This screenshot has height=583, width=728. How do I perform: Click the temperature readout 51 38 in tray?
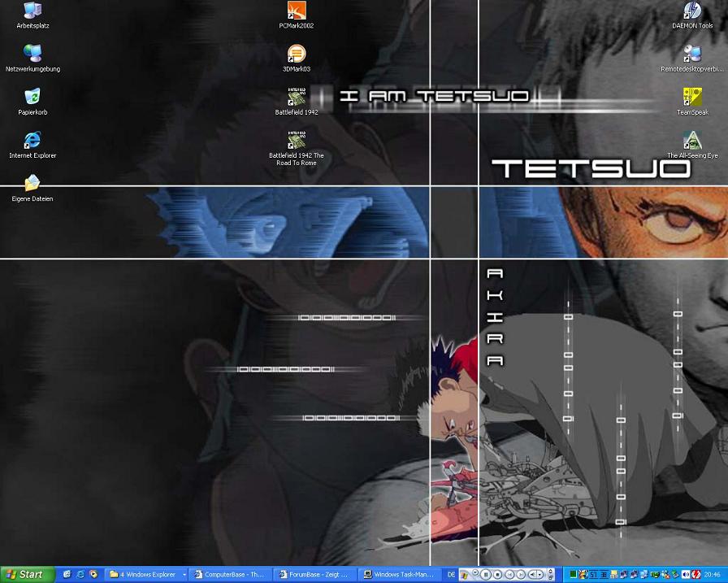click(x=599, y=575)
